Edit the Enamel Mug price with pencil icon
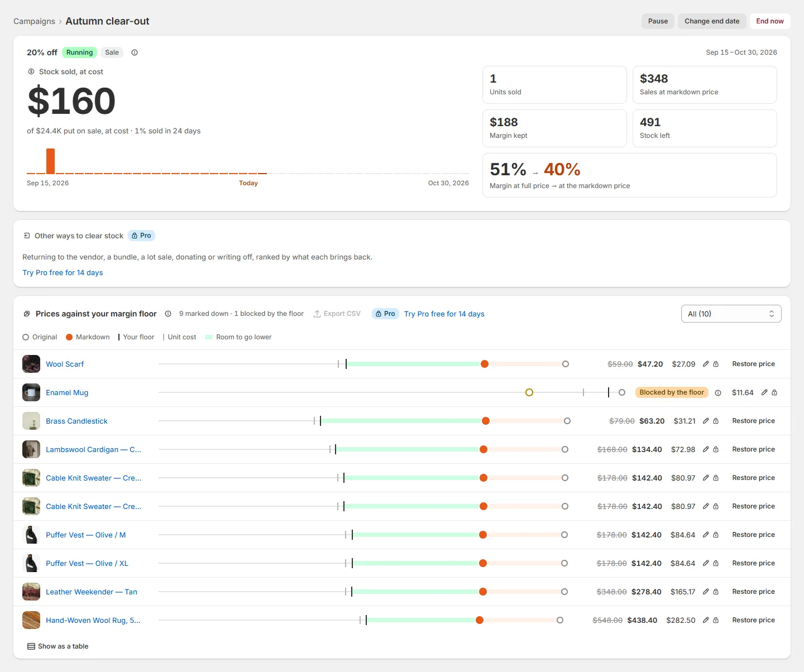This screenshot has width=804, height=672. (x=764, y=392)
